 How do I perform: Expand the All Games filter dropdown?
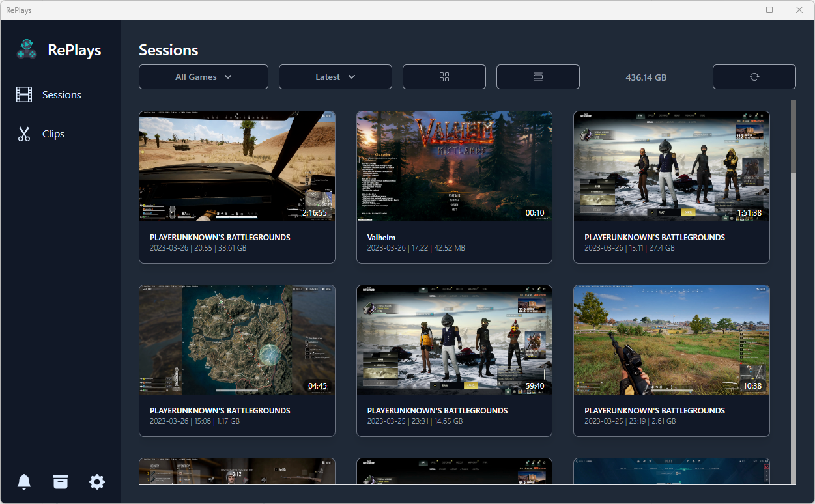tap(203, 77)
